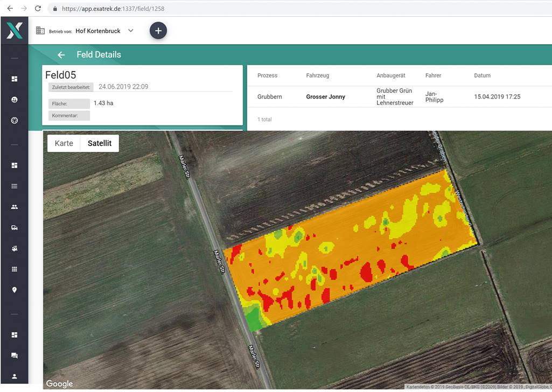Open the location pin sidebar icon

click(x=15, y=290)
